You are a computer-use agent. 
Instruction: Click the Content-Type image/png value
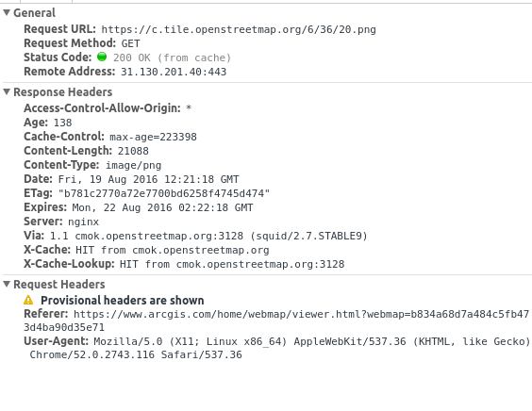pos(133,166)
